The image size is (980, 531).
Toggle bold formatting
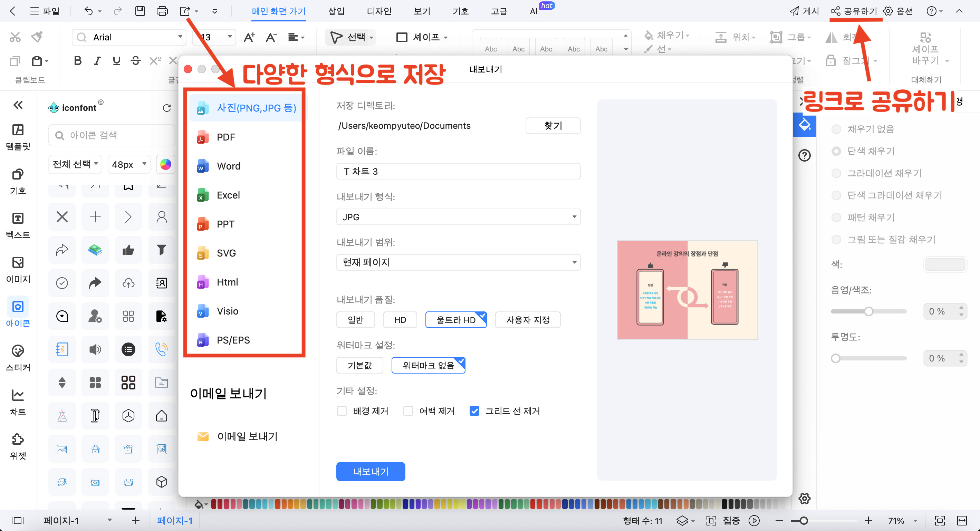click(78, 60)
